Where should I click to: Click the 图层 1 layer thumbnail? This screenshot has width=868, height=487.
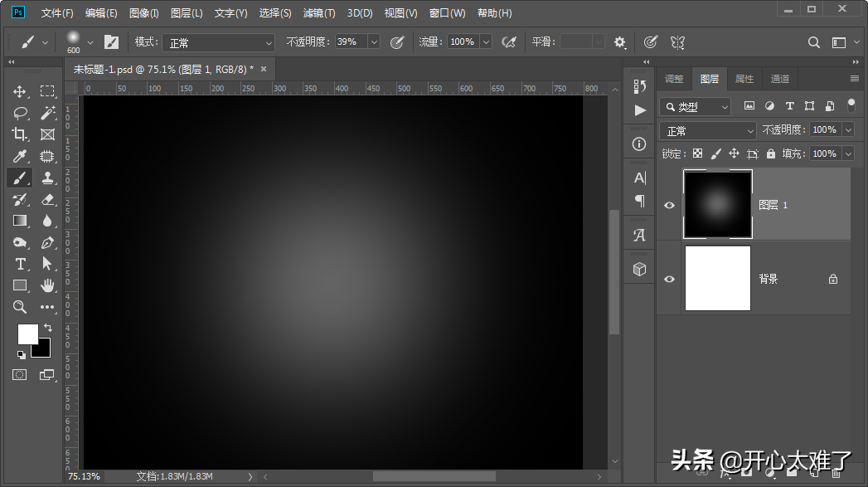718,204
